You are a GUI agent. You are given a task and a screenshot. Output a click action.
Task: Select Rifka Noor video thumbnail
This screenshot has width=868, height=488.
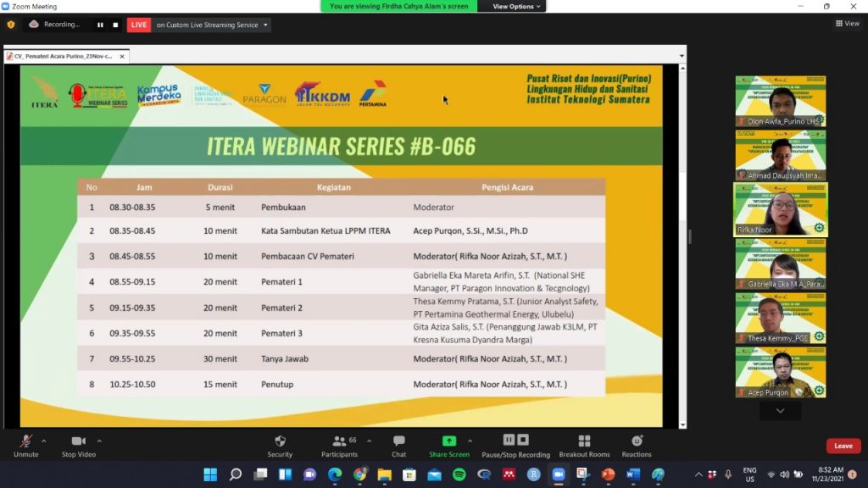point(781,210)
